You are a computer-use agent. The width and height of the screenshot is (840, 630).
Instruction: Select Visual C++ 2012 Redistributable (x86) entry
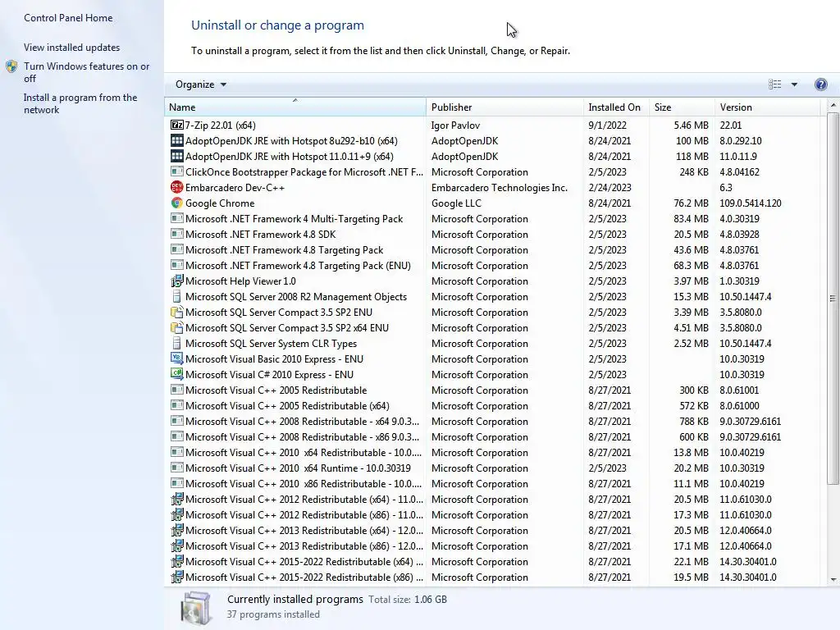coord(492,514)
